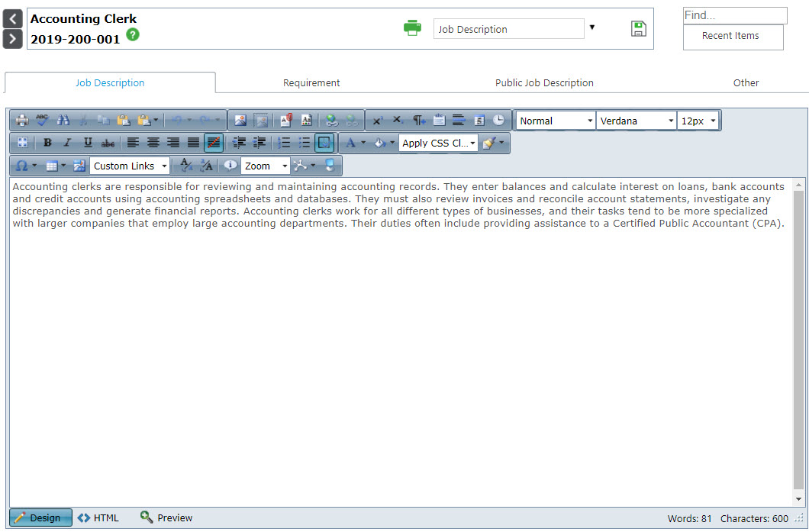
Task: Switch editor to HTML mode
Action: [98, 517]
